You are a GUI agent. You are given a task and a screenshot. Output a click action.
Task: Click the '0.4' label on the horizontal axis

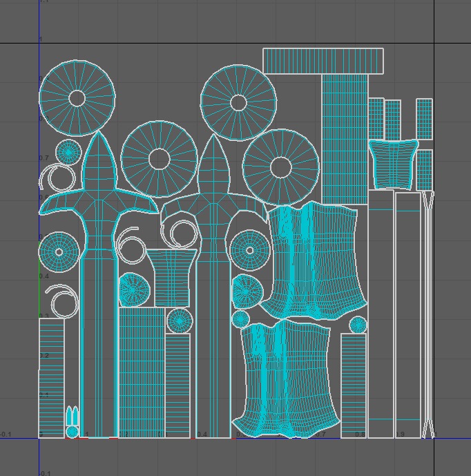(202, 435)
